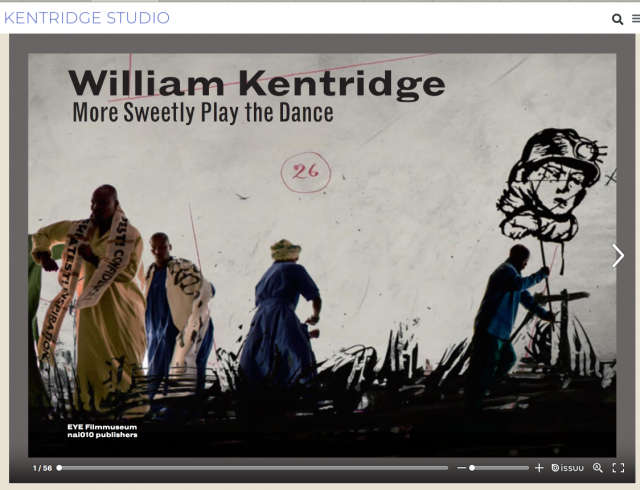Go to Kentridge Studio home link
Viewport: 640px width, 490px height.
(87, 18)
